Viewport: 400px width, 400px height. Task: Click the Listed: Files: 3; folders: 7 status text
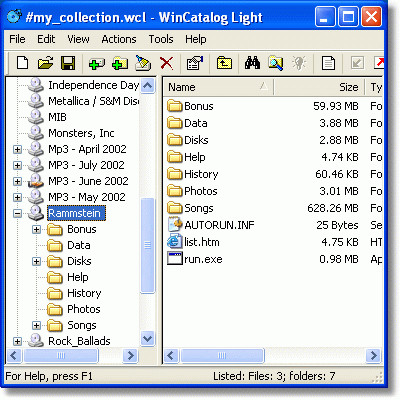[x=274, y=376]
